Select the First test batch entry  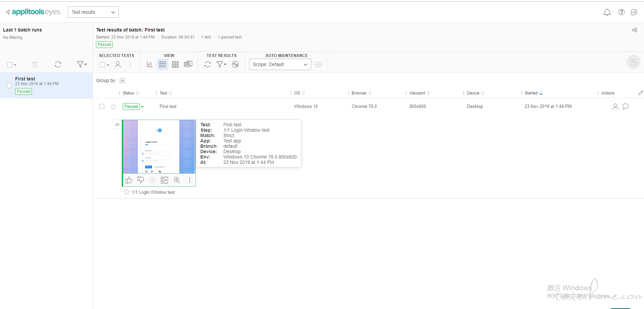tap(46, 85)
